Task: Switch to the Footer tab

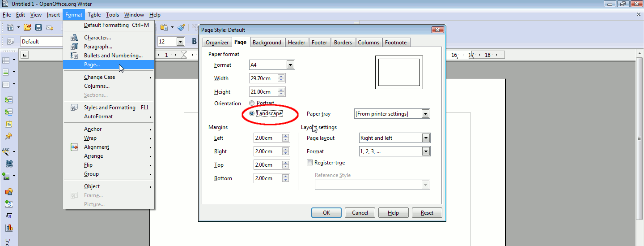Action: [x=319, y=43]
